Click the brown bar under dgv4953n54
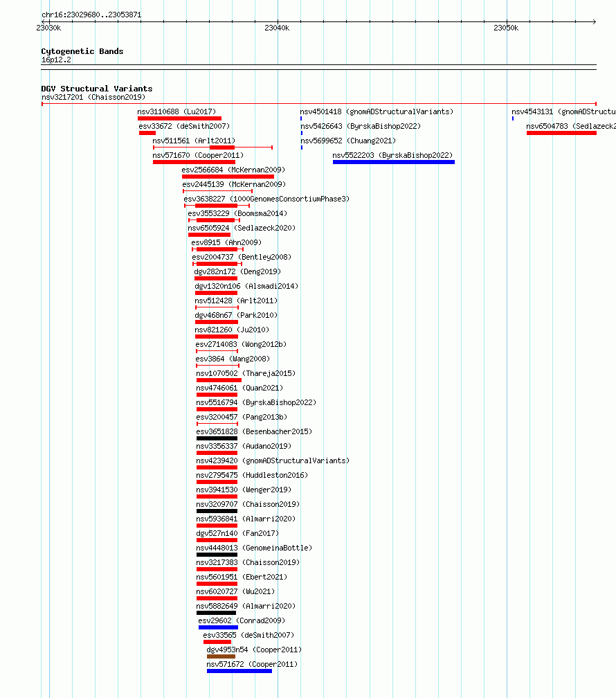The image size is (616, 698). point(221,656)
